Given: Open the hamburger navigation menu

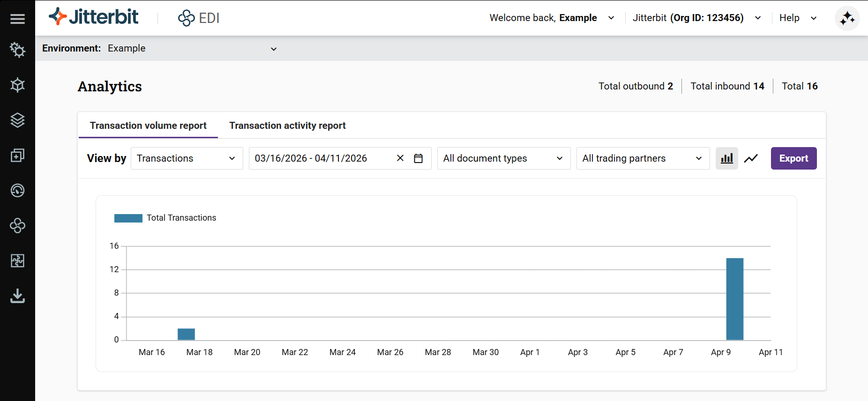Looking at the screenshot, I should click(17, 19).
